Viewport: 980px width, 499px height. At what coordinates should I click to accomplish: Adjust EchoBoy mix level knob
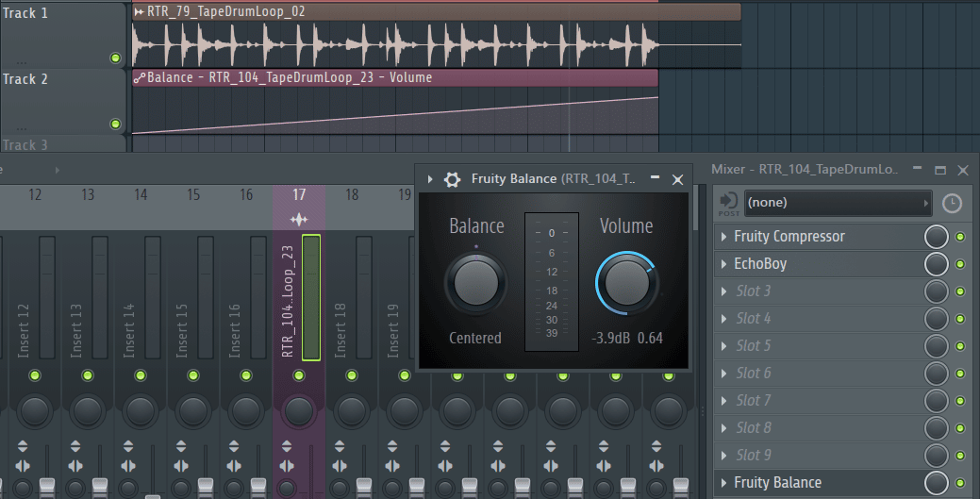tap(937, 264)
